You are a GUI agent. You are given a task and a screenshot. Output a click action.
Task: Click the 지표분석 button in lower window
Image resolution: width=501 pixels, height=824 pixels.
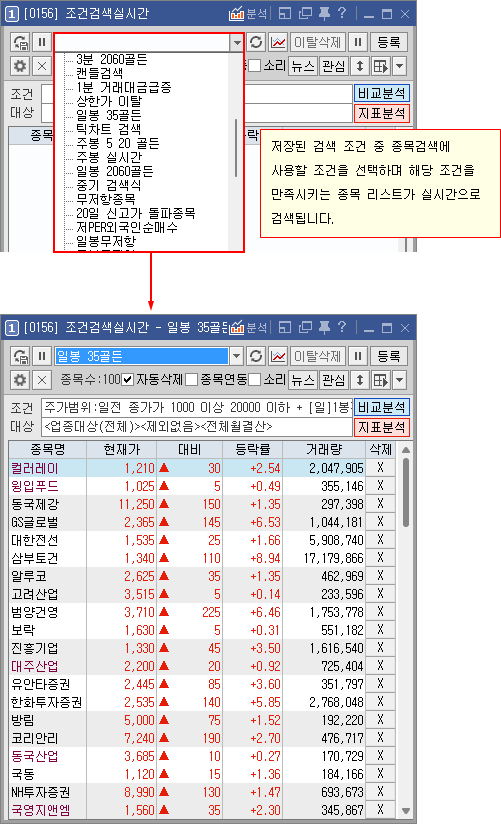382,427
